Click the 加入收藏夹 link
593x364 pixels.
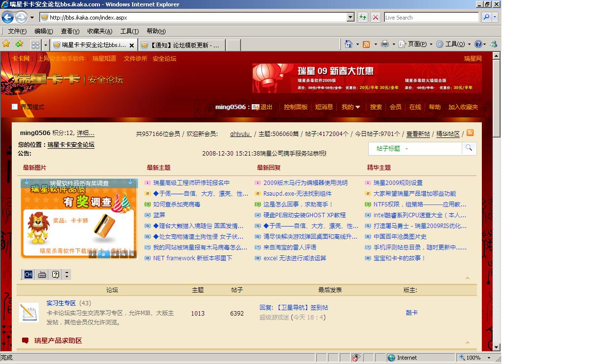tap(463, 107)
